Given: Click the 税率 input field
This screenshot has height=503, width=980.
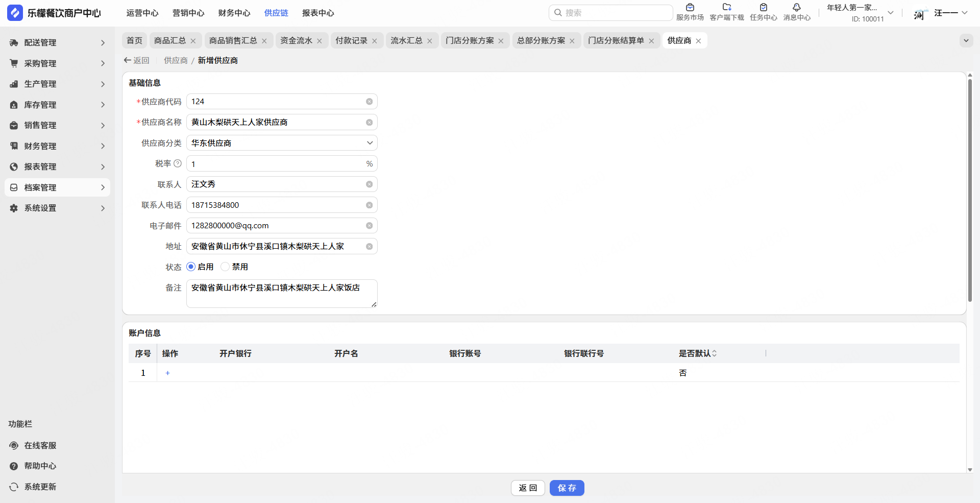Looking at the screenshot, I should pyautogui.click(x=282, y=164).
